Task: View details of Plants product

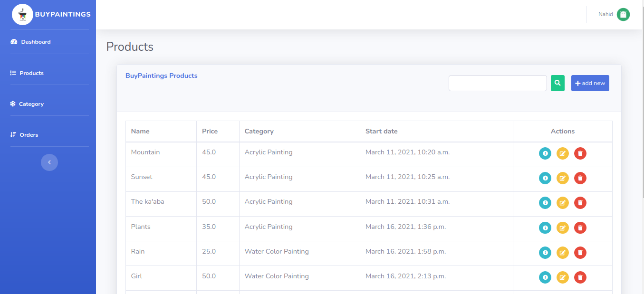Action: [545, 228]
